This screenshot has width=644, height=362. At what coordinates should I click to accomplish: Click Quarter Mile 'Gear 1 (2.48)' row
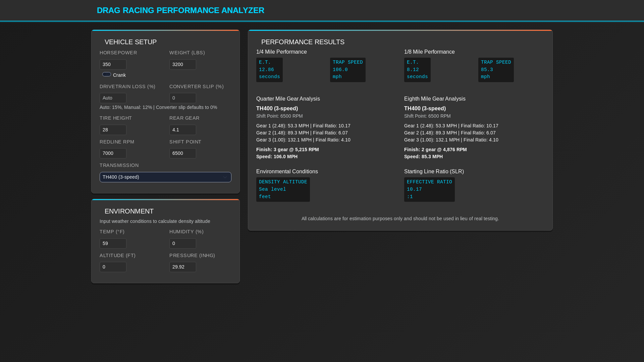click(x=303, y=126)
